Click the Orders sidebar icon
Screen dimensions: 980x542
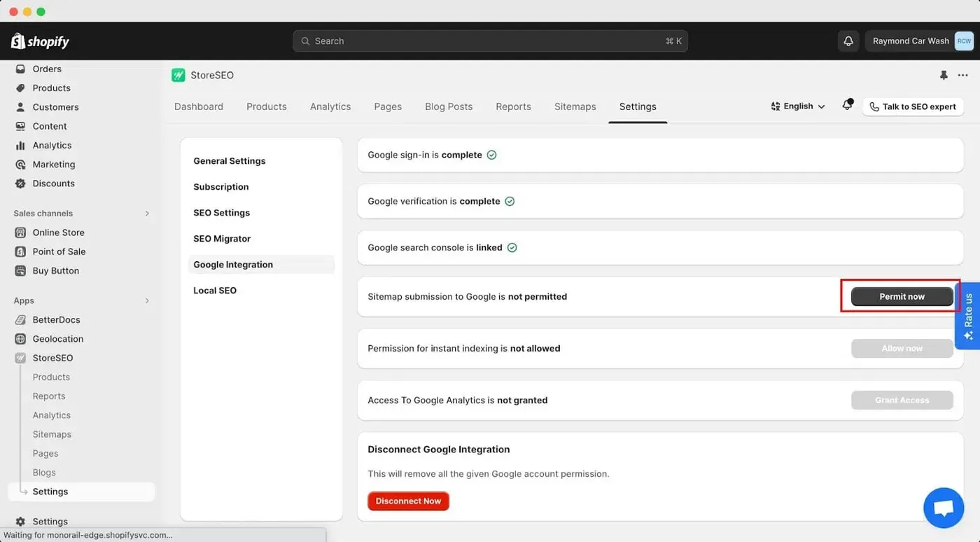20,69
